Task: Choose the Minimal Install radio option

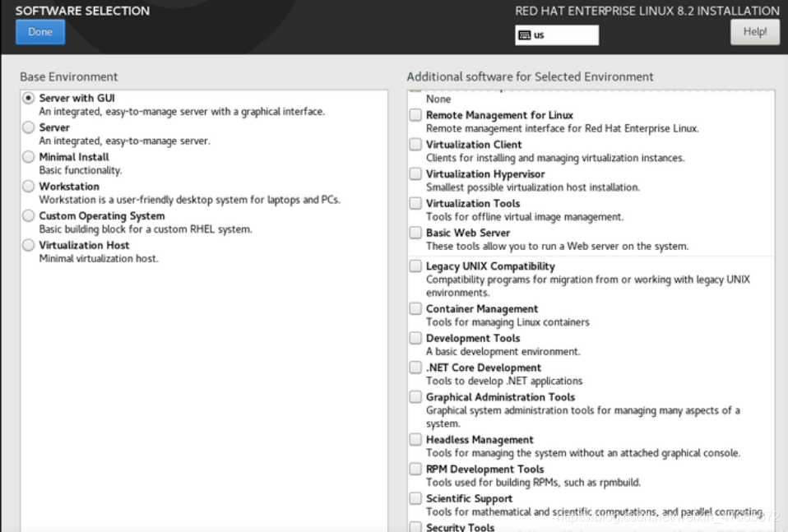Action: coord(29,157)
